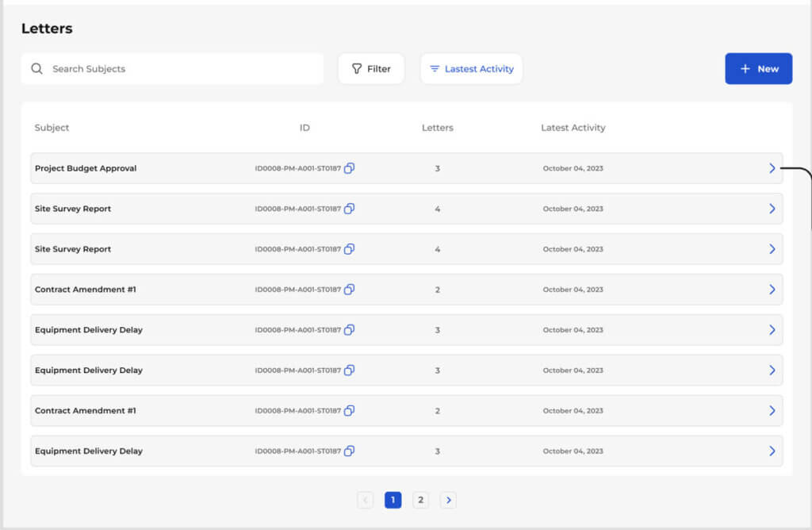Select page 1 in pagination

click(x=393, y=500)
